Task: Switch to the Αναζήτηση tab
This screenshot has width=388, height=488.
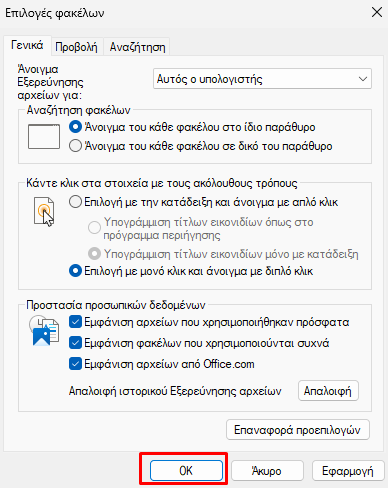Action: point(137,47)
